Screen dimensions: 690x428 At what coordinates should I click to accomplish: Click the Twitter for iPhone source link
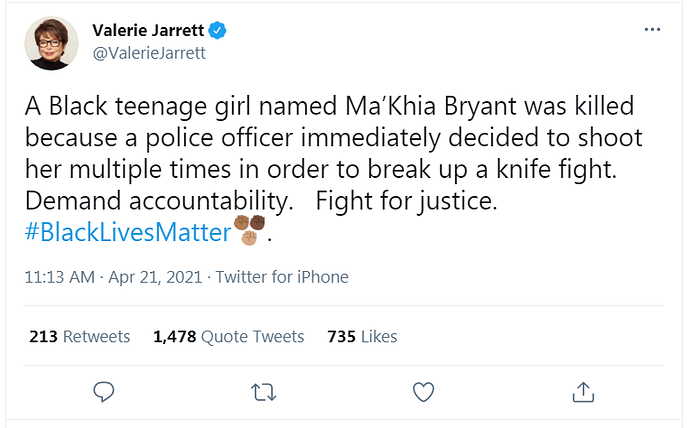coord(282,277)
